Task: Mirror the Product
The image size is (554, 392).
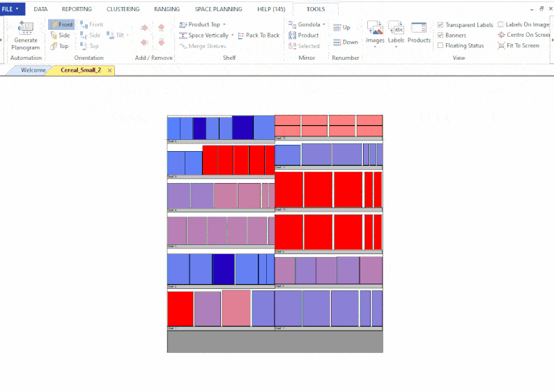Action: [x=304, y=36]
